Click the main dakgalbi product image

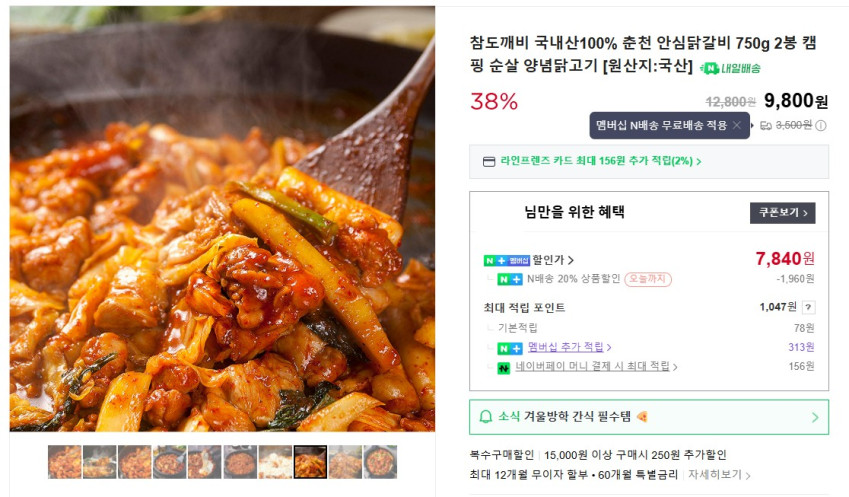pyautogui.click(x=222, y=219)
